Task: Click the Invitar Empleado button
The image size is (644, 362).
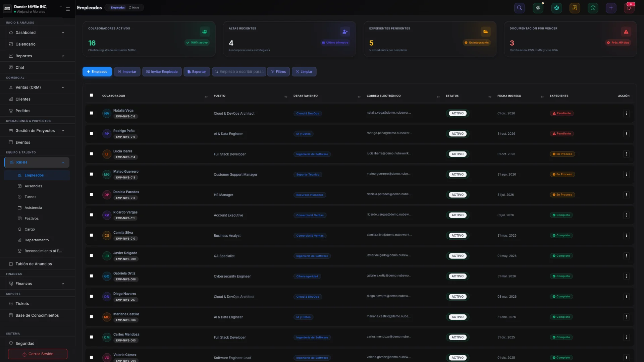Action: (x=162, y=72)
